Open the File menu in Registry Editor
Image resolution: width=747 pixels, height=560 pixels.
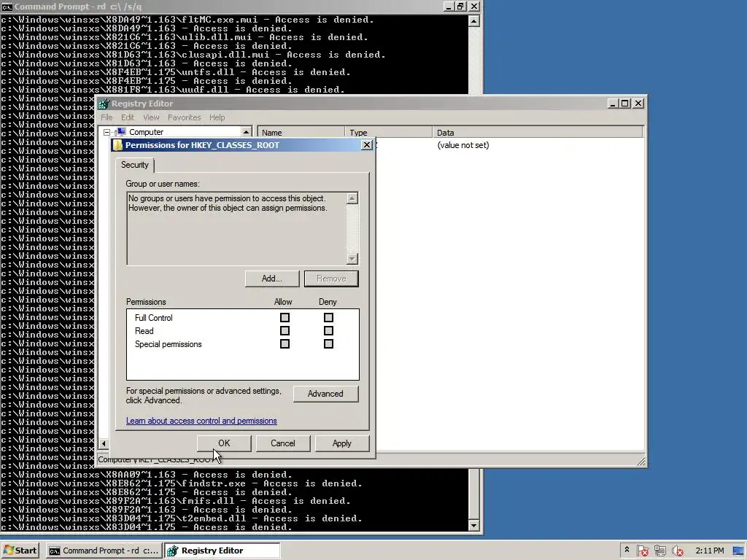coord(107,117)
